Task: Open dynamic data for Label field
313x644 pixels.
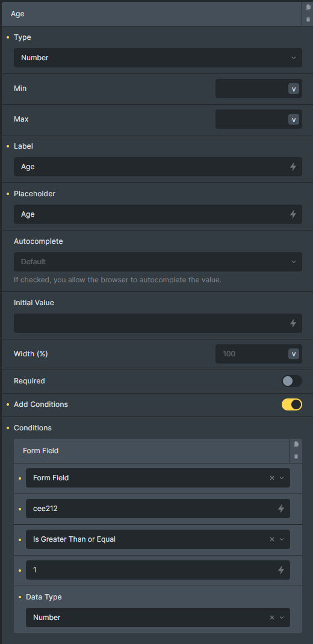Action: click(293, 167)
